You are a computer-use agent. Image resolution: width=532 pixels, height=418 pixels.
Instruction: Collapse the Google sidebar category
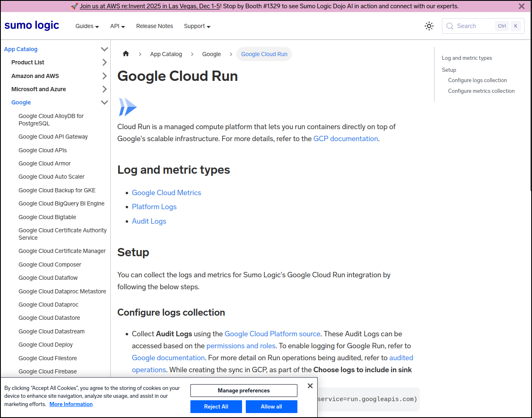click(x=104, y=102)
